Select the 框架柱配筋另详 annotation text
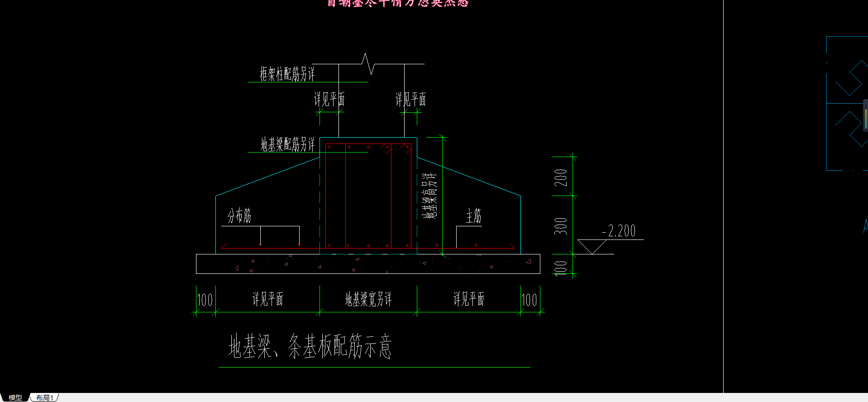868x402 pixels. pyautogui.click(x=287, y=74)
